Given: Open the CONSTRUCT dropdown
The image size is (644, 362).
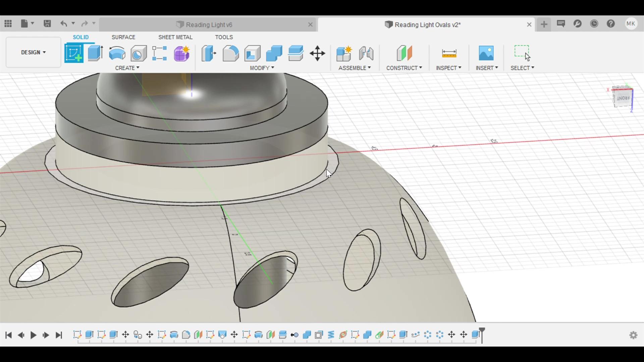Looking at the screenshot, I should [404, 68].
